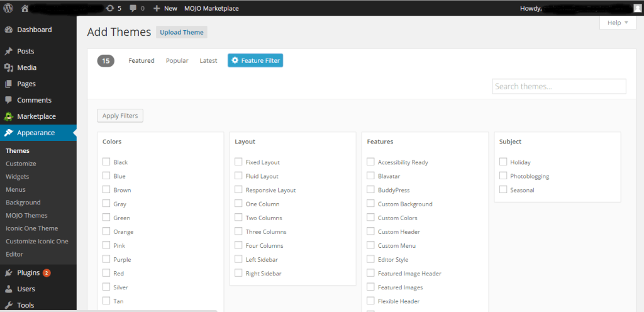Check the Flexible Header checkbox

point(371,301)
